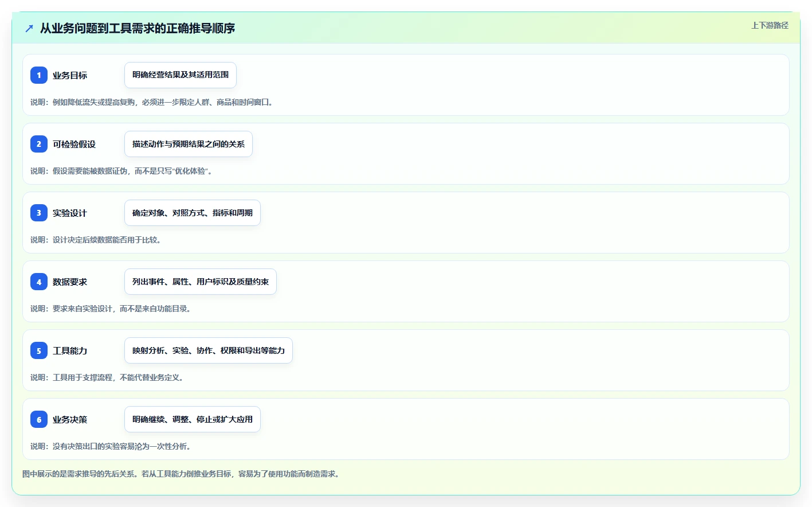Click the arrow icon beside the title

(29, 28)
